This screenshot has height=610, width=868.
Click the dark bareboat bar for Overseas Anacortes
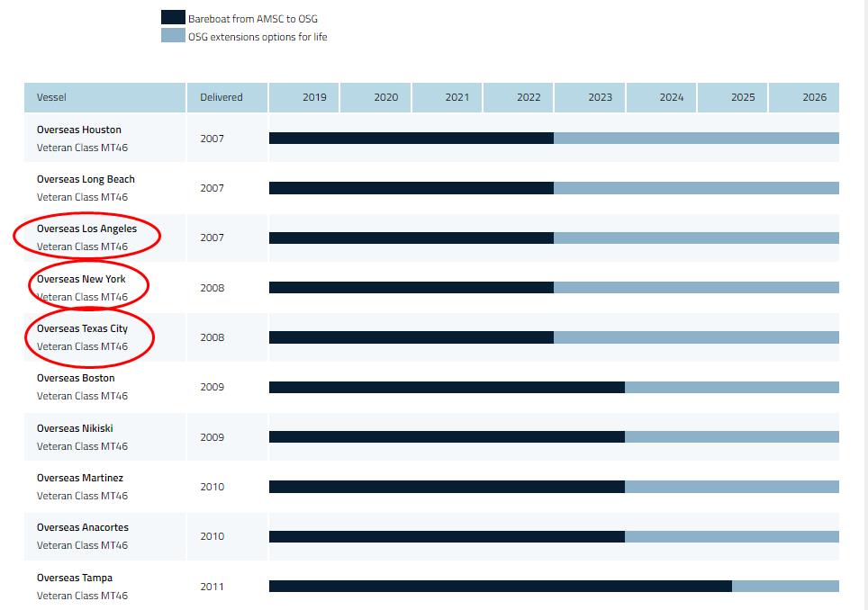click(x=447, y=536)
